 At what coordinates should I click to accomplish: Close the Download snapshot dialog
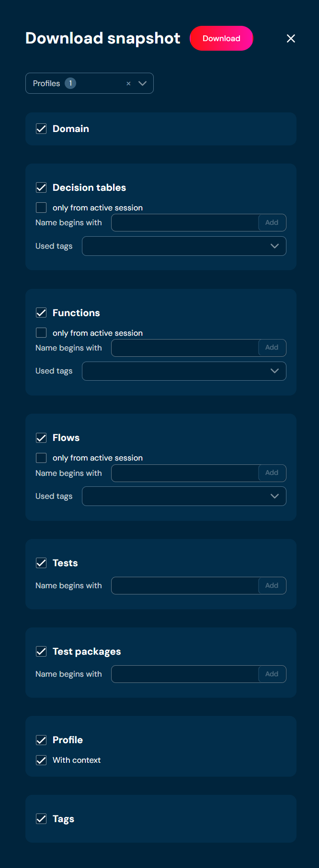(x=291, y=39)
